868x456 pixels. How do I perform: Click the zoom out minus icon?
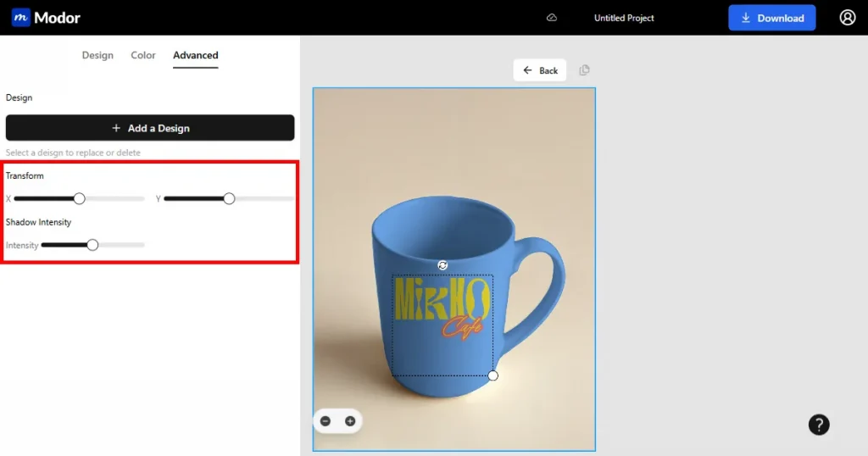pos(325,421)
